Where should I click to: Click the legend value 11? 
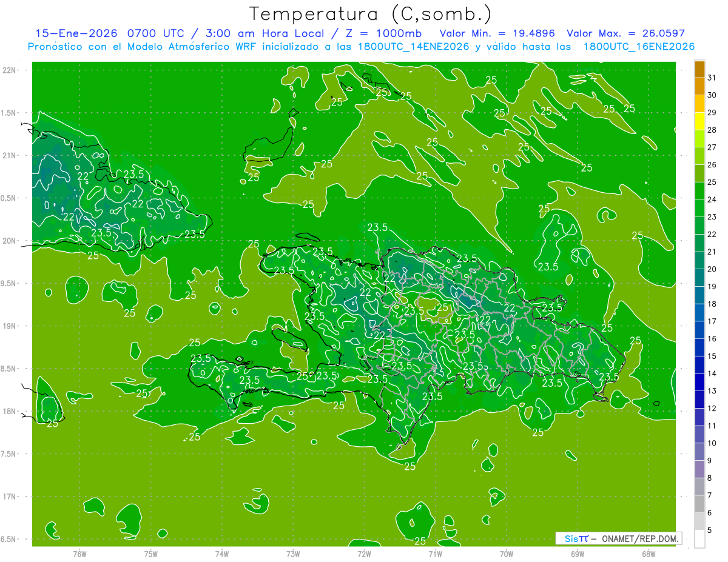tap(712, 426)
